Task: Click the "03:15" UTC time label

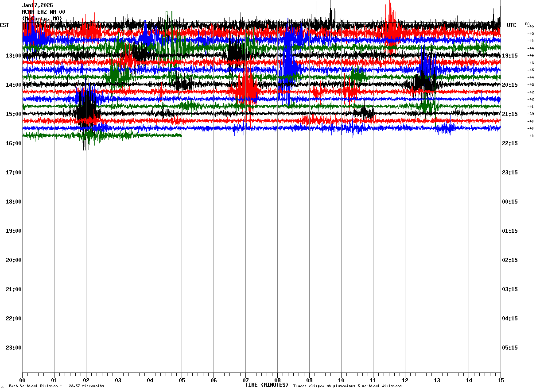Action: 510,289
